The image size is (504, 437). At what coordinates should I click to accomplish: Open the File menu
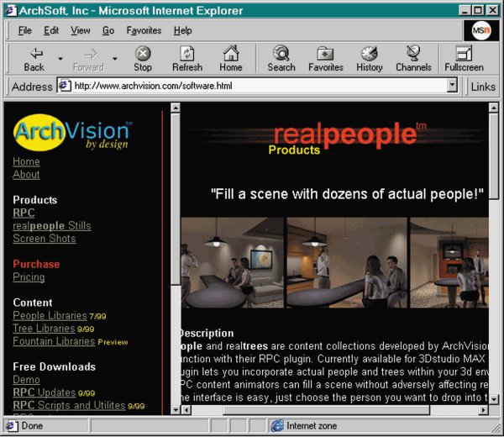[24, 30]
